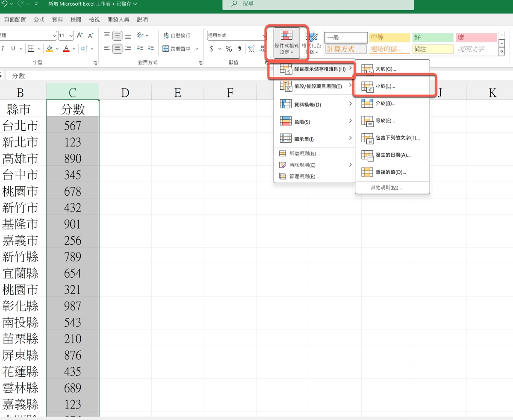Viewport: 513px width, 420px height.
Task: Toggle underline formatting
Action: pyautogui.click(x=13, y=49)
